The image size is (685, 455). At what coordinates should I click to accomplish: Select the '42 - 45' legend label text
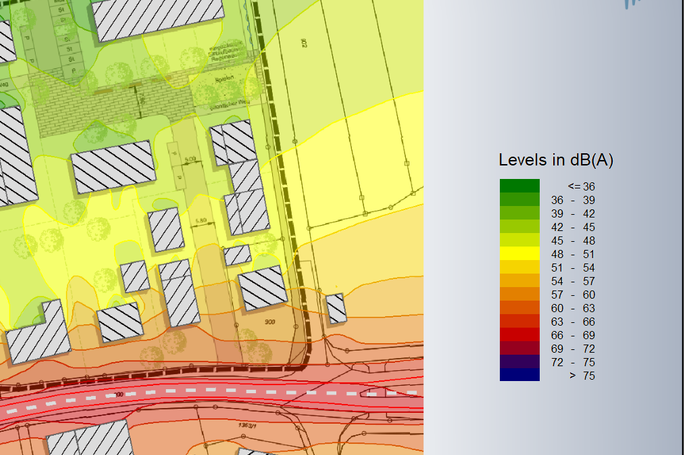(x=573, y=227)
